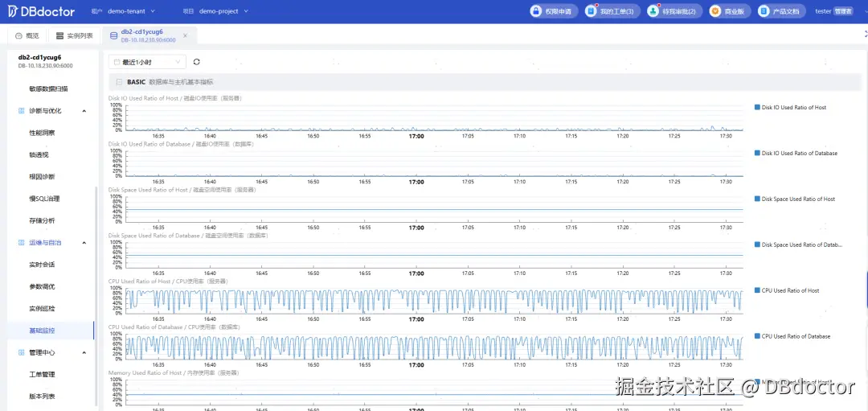Click the db2-cd1ycug6 sidebar instance header

point(45,61)
